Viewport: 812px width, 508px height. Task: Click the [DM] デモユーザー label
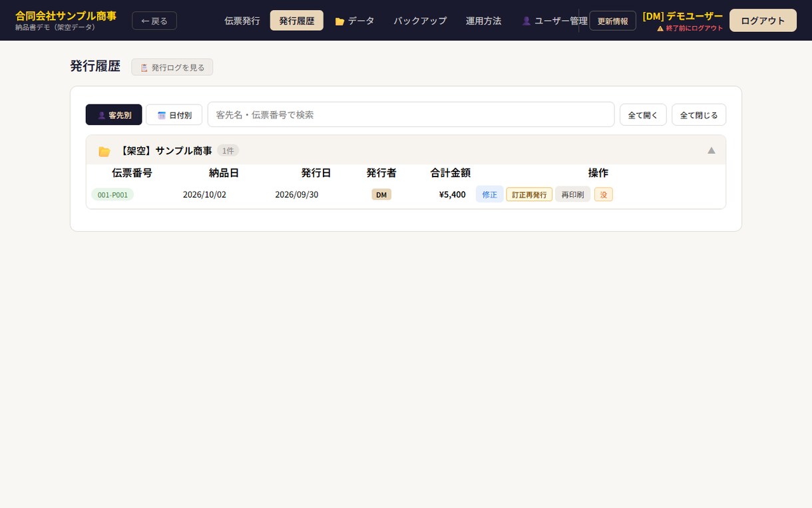point(682,16)
